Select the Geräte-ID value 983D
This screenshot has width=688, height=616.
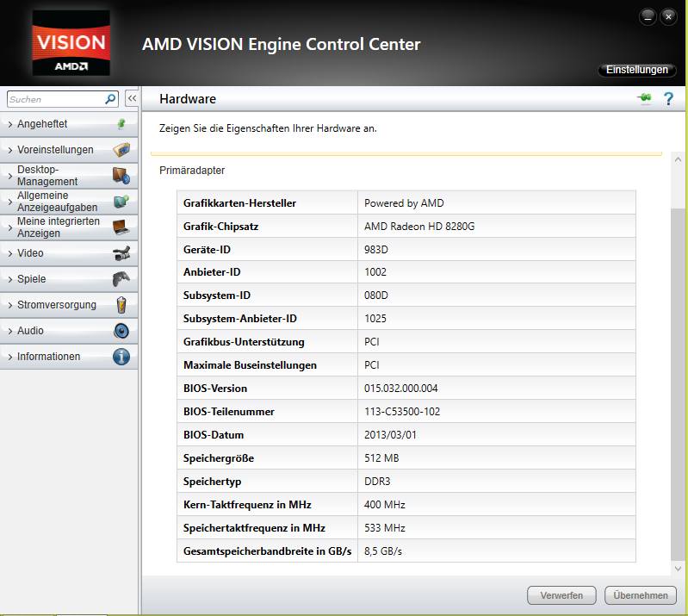(376, 250)
